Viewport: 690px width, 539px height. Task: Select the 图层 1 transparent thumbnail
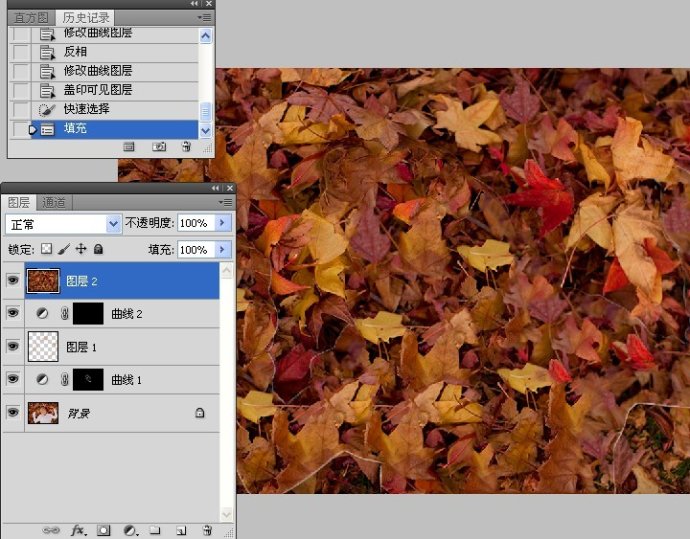click(x=43, y=346)
